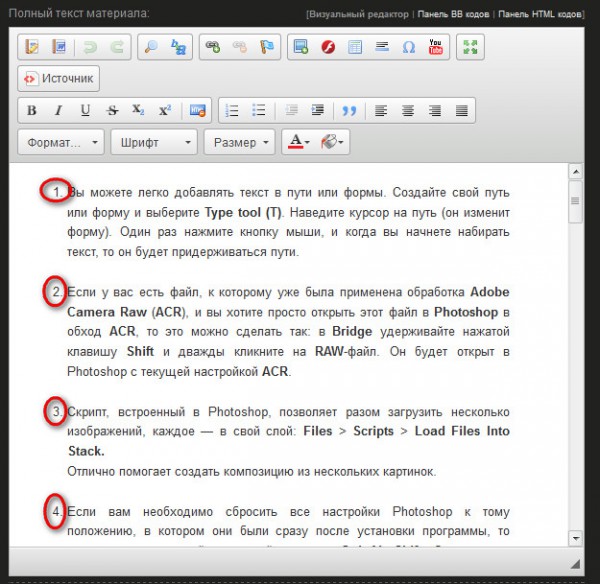Toggle bold formatting
This screenshot has height=584, width=600.
pyautogui.click(x=32, y=111)
